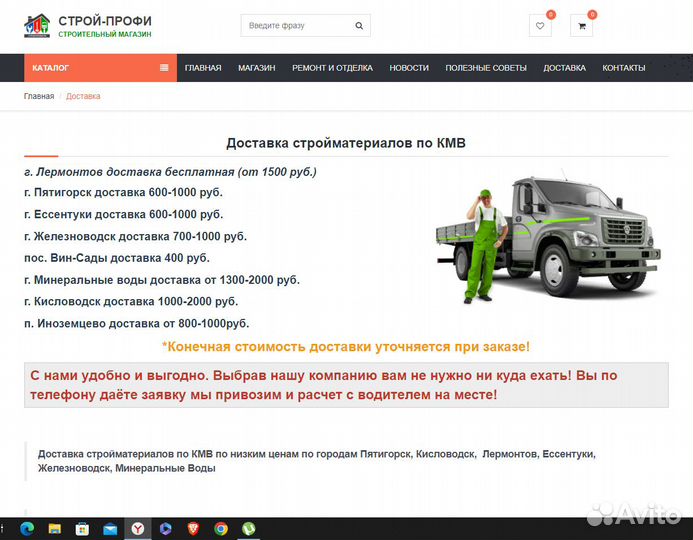This screenshot has width=693, height=540.
Task: Open the shopping cart icon
Action: point(581,26)
